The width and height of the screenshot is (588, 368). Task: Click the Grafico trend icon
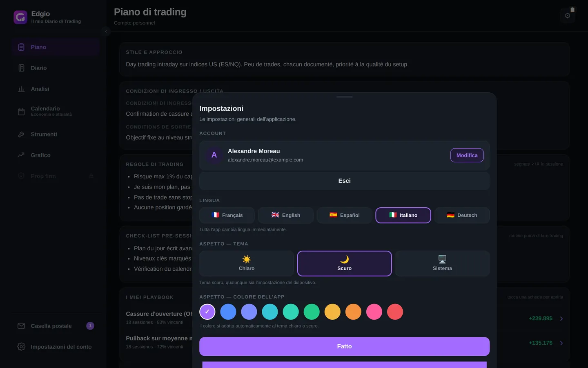click(x=21, y=155)
